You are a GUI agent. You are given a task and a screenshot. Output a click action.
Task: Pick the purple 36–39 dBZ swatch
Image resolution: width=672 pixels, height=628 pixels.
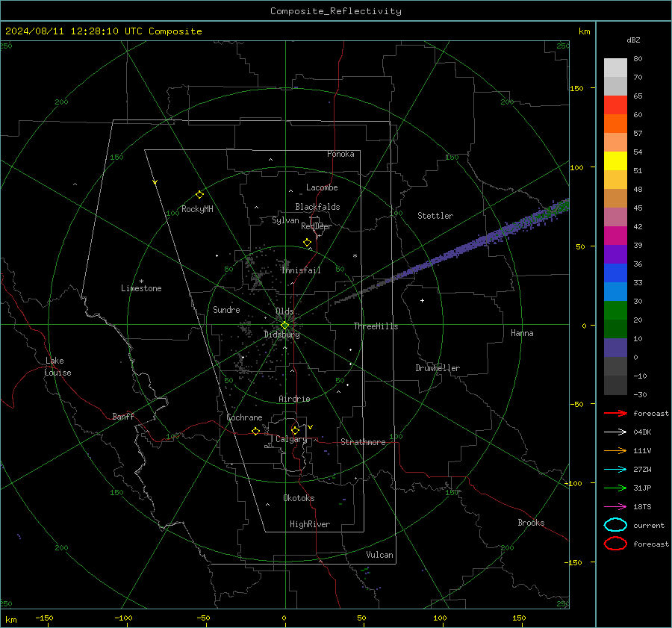coord(615,255)
